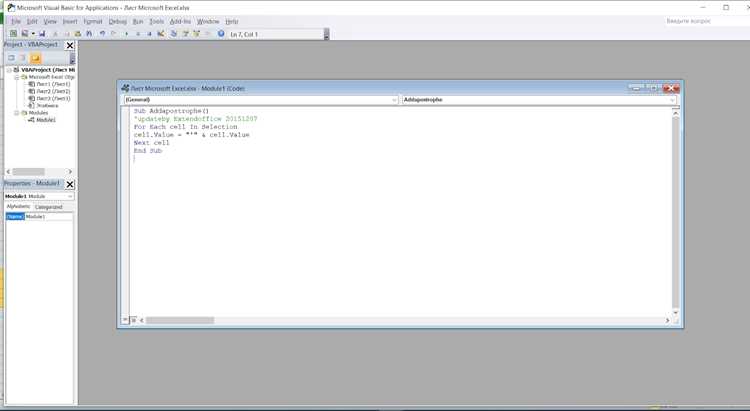750x411 pixels.
Task: Switch to the Alphabetic properties tab
Action: click(x=19, y=207)
